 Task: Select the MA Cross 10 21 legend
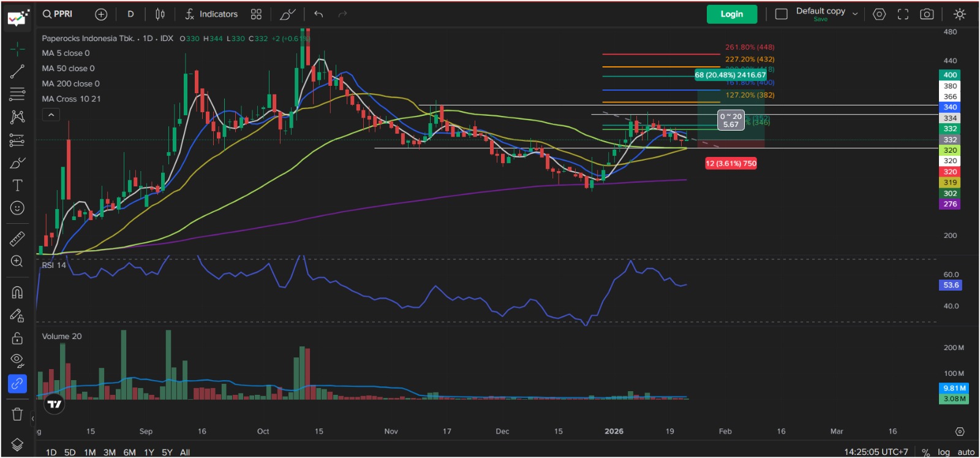pyautogui.click(x=71, y=99)
